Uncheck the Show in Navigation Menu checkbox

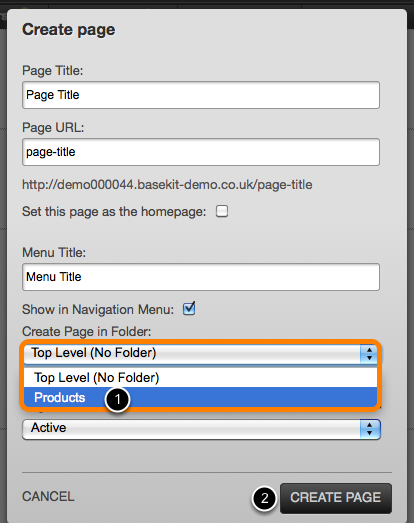(x=189, y=309)
